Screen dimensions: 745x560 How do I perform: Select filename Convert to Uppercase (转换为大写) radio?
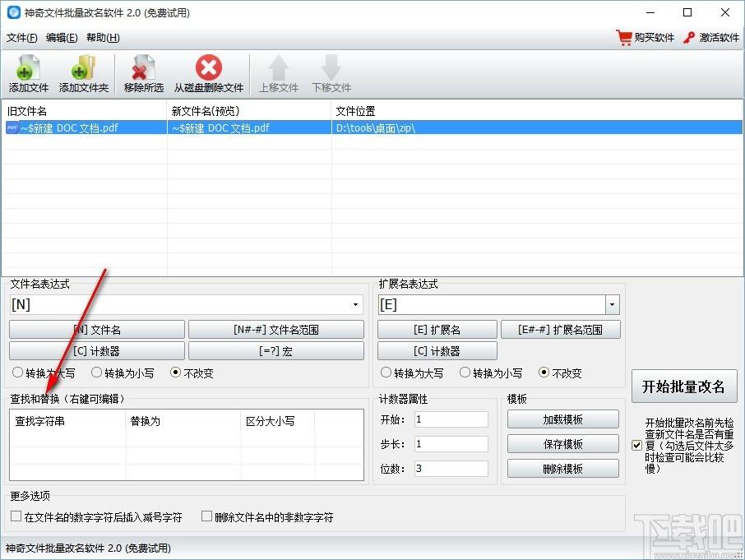pyautogui.click(x=18, y=373)
